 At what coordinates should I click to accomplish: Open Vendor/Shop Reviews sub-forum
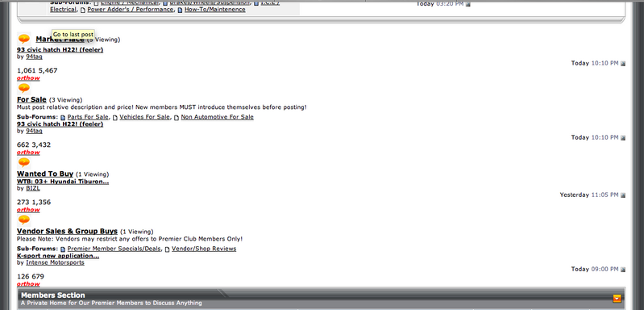point(204,249)
